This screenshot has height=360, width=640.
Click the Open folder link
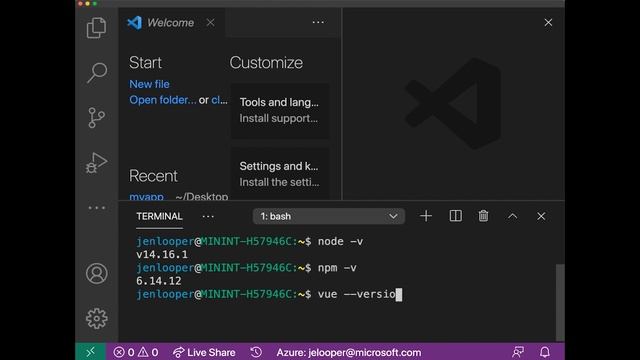(x=162, y=100)
